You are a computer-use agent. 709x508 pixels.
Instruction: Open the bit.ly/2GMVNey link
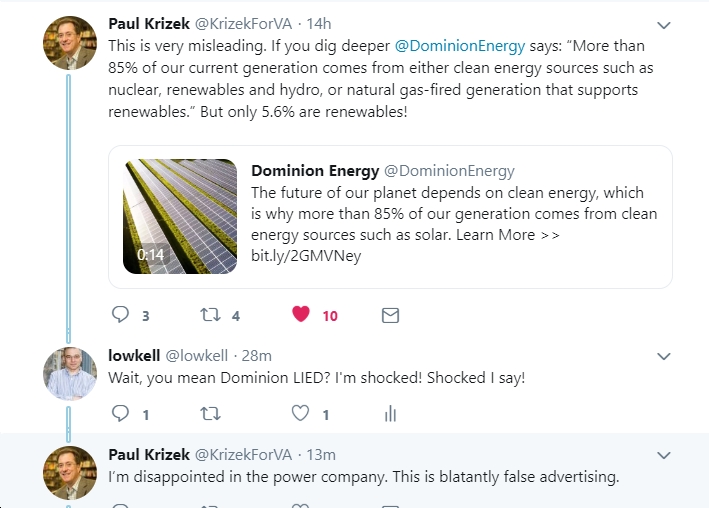[x=306, y=256]
